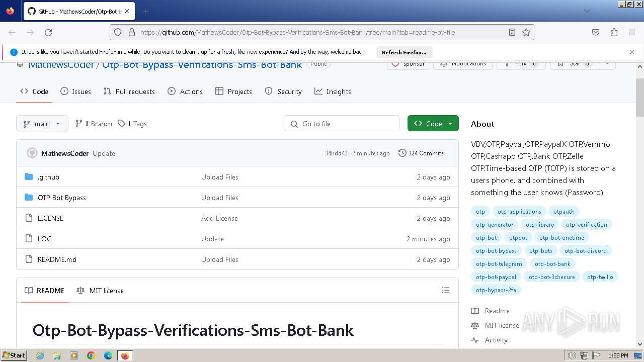
Task: Open the Firefox hamburger application menu
Action: [x=632, y=32]
